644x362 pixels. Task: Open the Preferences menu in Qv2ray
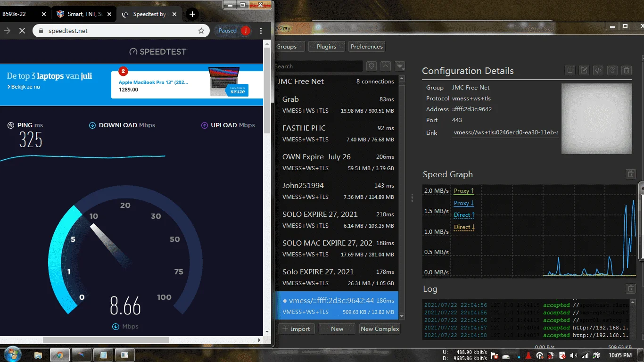[367, 47]
